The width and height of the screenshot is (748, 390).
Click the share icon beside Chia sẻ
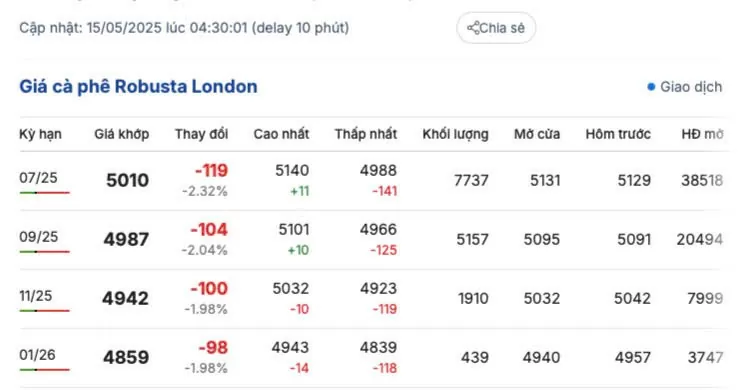[x=473, y=28]
